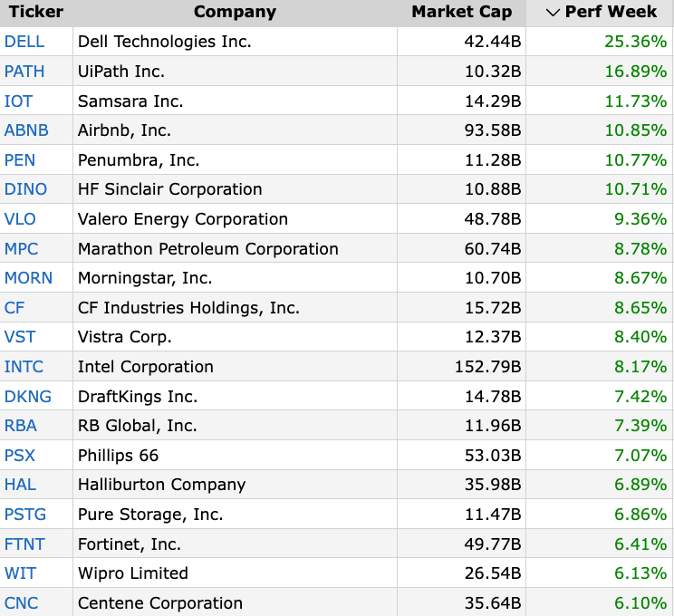The height and width of the screenshot is (616, 674).
Task: Sort table by Company column header
Action: click(235, 13)
